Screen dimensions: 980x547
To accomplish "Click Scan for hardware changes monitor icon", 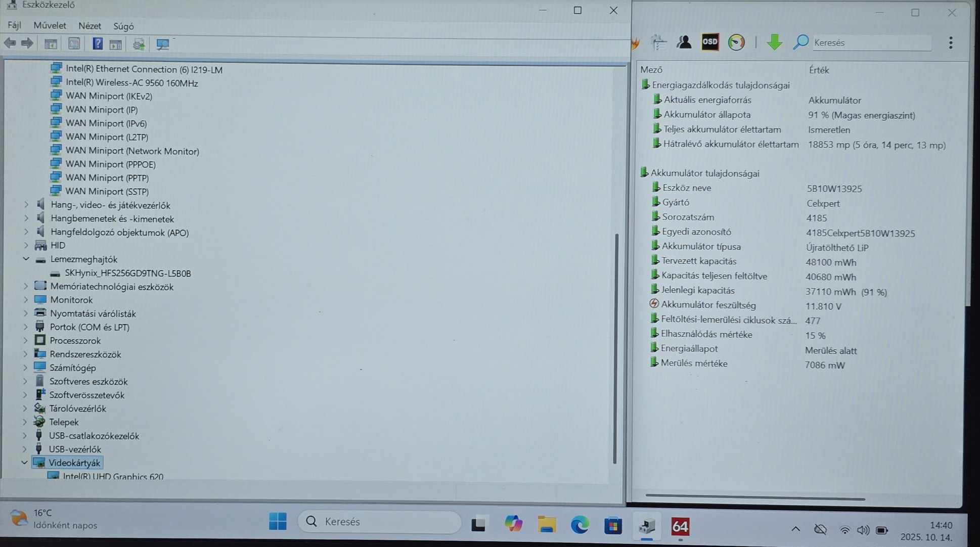I will click(163, 44).
